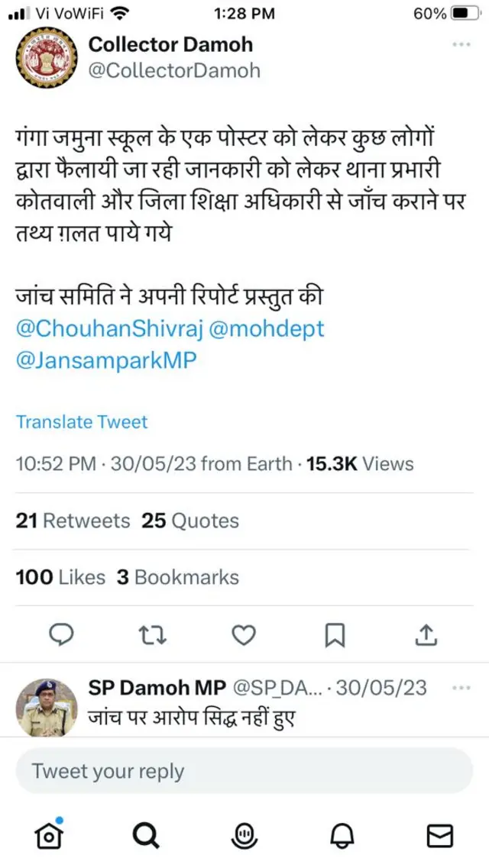This screenshot has height=868, width=489.
Task: Open Spaces with the microphone icon
Action: (x=244, y=836)
